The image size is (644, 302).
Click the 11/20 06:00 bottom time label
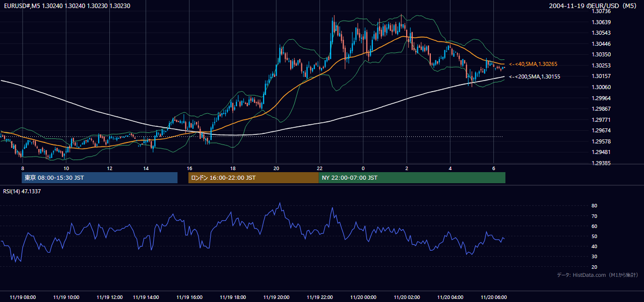493,297
